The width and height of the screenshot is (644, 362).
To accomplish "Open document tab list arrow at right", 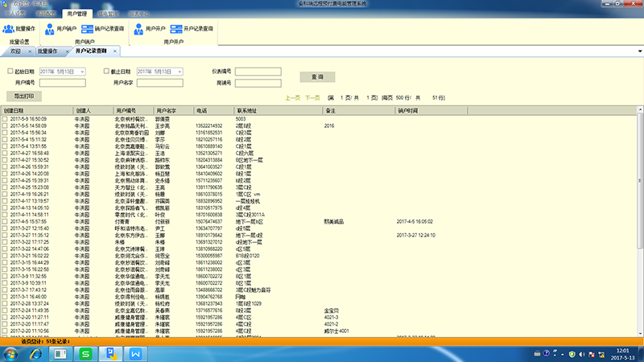I will (640, 51).
